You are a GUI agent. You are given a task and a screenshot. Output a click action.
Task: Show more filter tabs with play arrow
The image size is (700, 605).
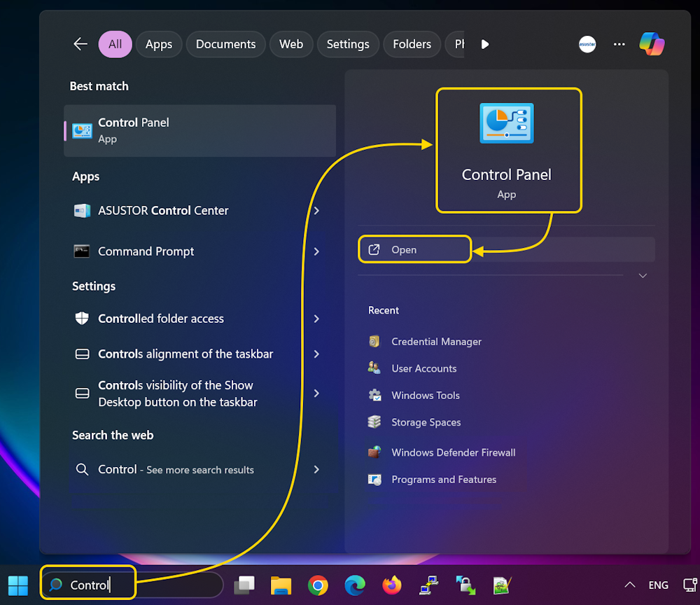click(485, 44)
